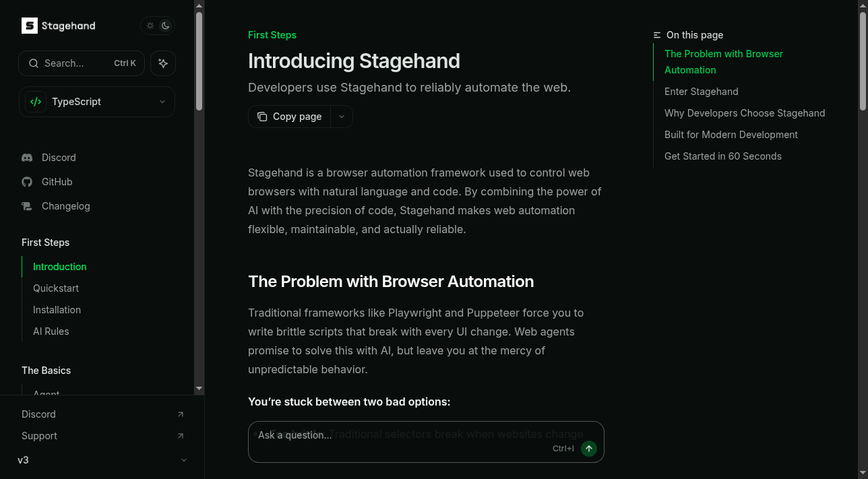
Task: Click the Ctrl K shortcut hint
Action: pyautogui.click(x=125, y=63)
